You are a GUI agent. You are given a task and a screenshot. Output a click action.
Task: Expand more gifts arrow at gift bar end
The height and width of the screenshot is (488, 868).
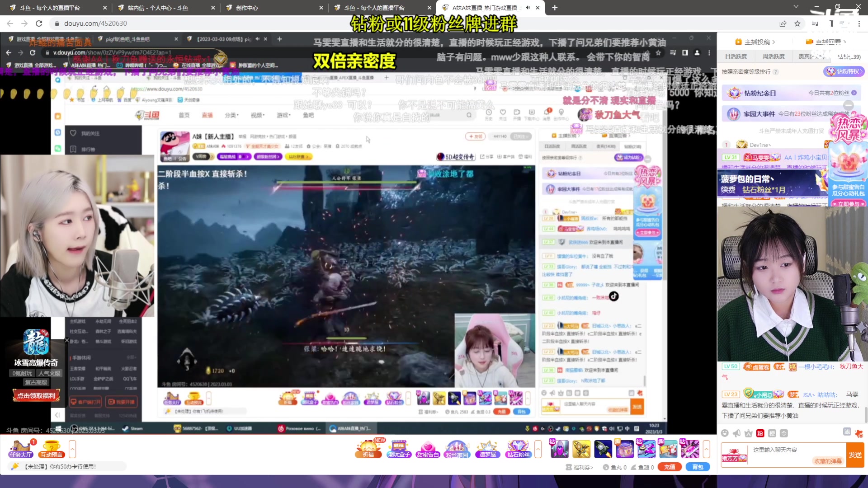(706, 449)
